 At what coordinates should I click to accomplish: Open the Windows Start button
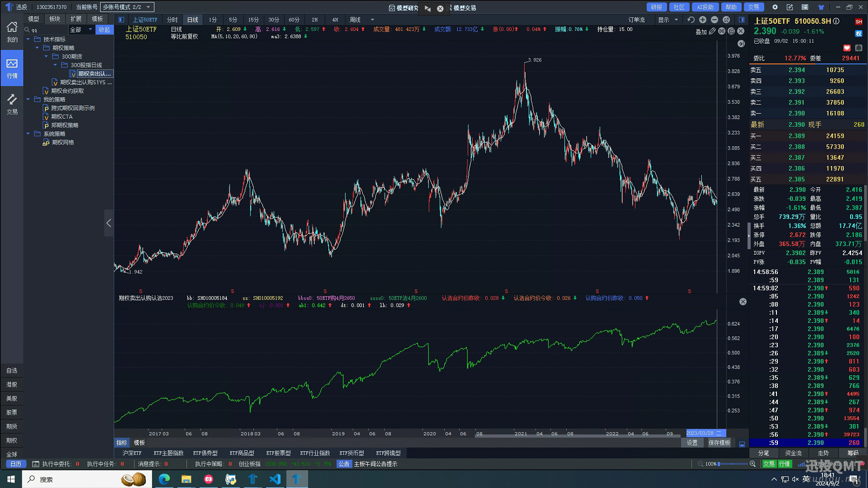[x=11, y=479]
